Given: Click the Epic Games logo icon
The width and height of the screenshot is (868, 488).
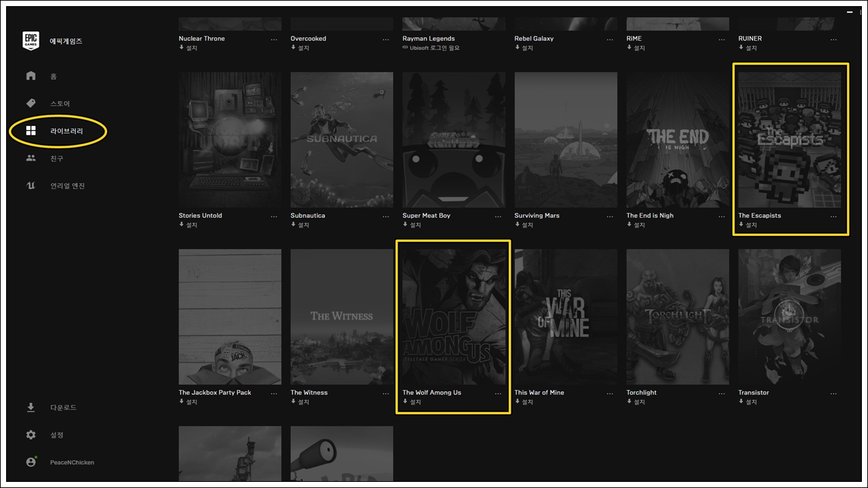Looking at the screenshot, I should 31,41.
